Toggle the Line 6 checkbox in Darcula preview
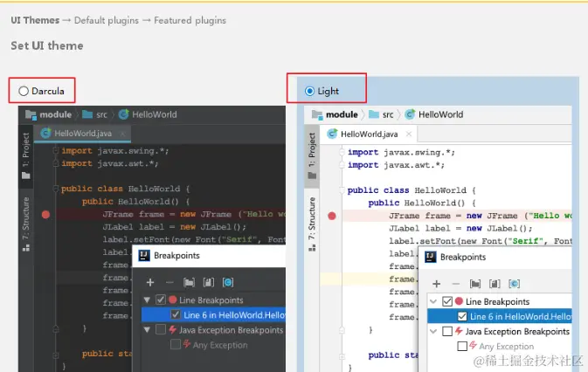The image size is (588, 372). 175,314
